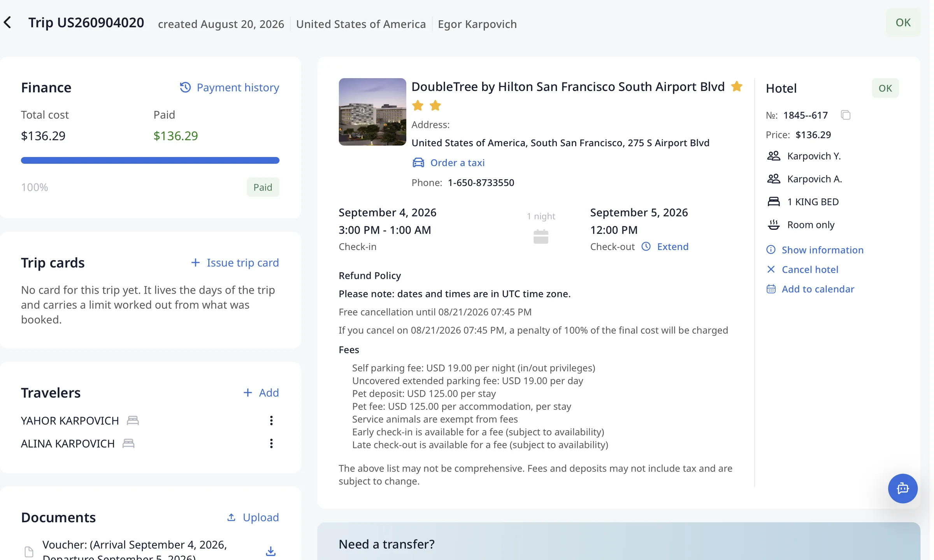Add a new traveler
The height and width of the screenshot is (560, 934).
[261, 393]
